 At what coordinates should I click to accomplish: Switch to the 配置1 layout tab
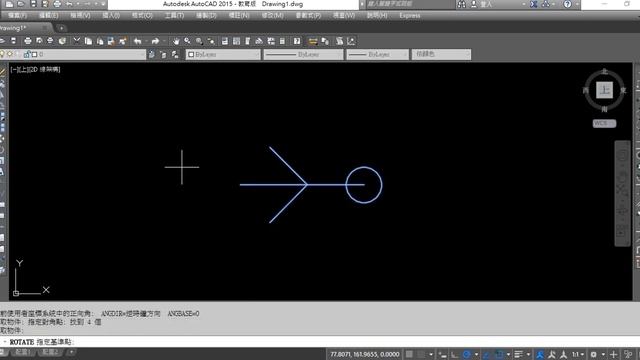pyautogui.click(x=22, y=352)
